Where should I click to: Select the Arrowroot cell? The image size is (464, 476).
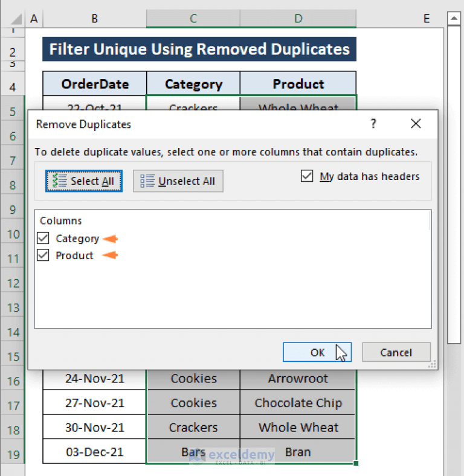298,379
